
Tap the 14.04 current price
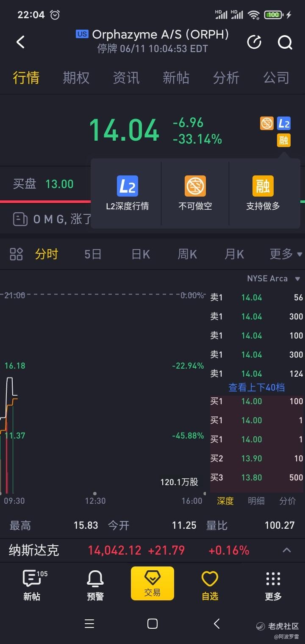click(x=124, y=130)
